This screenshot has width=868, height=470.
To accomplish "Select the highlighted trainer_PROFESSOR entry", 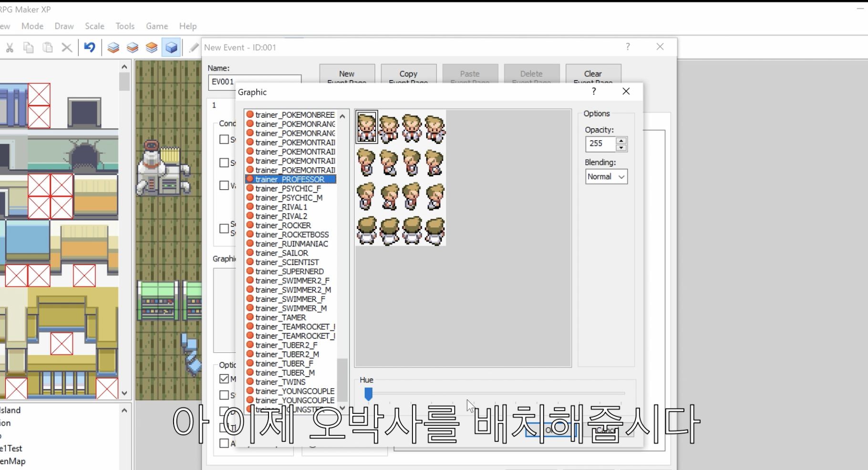I will pos(290,179).
